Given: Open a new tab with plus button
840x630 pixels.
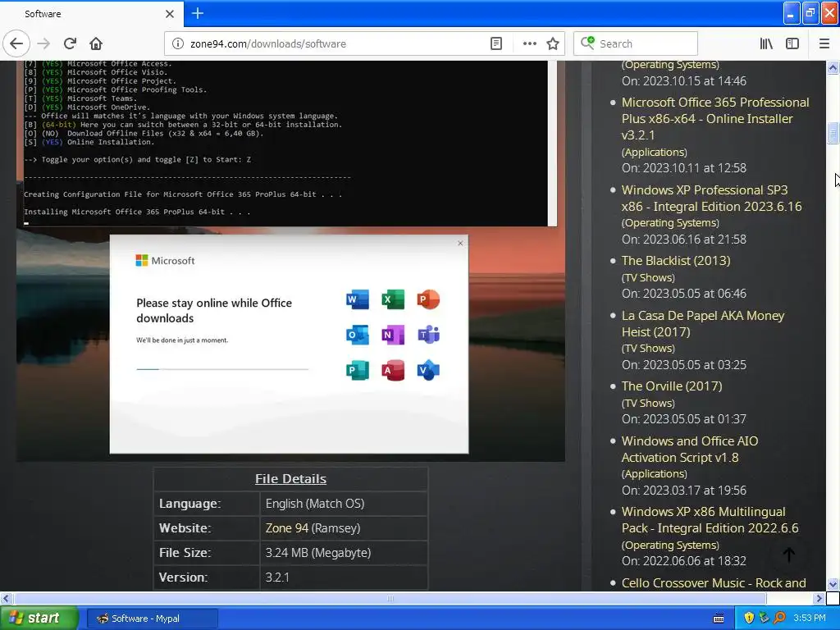Looking at the screenshot, I should pos(198,13).
